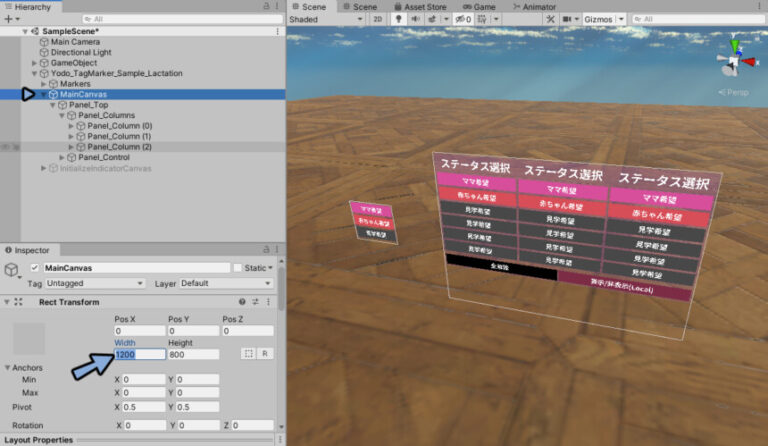Click the Inspector vertical scrollbar

tap(281, 289)
